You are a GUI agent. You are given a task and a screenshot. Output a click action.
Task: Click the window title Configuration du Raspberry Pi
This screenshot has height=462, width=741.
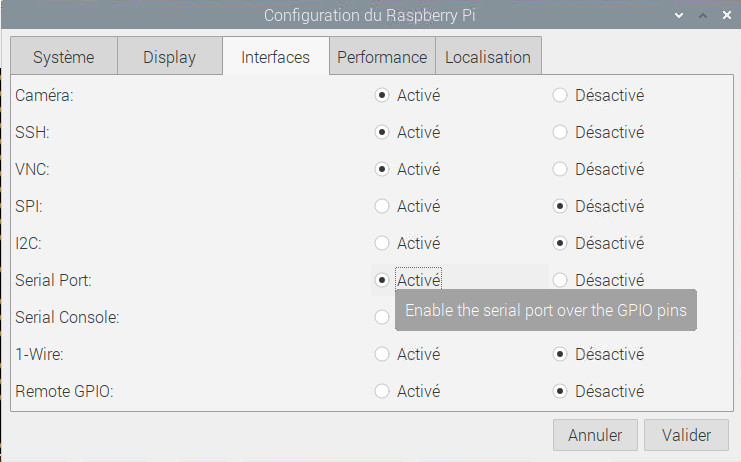[370, 16]
